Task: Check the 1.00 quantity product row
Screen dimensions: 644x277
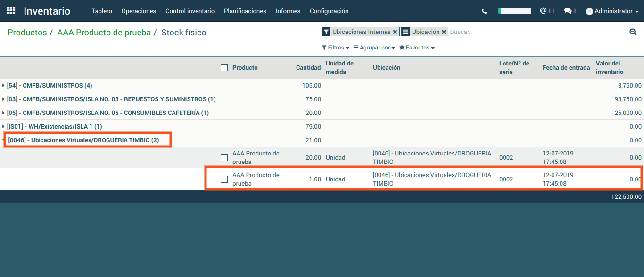Action: click(224, 179)
